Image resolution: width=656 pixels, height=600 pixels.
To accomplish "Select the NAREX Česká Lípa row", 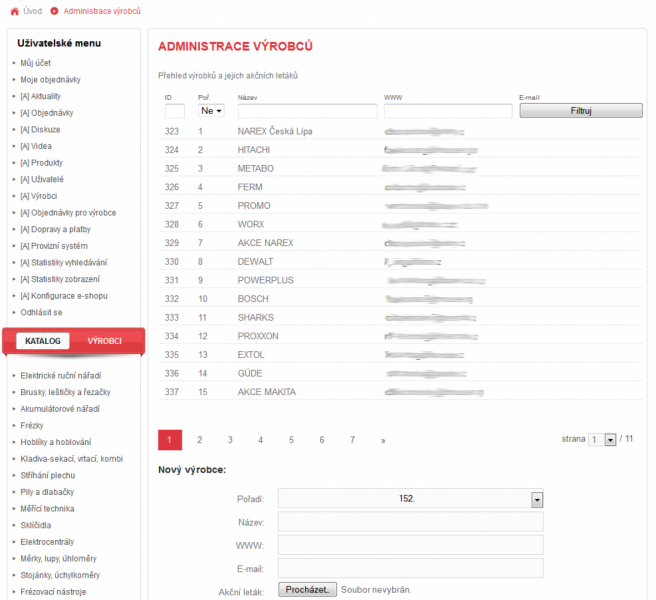I will 400,131.
